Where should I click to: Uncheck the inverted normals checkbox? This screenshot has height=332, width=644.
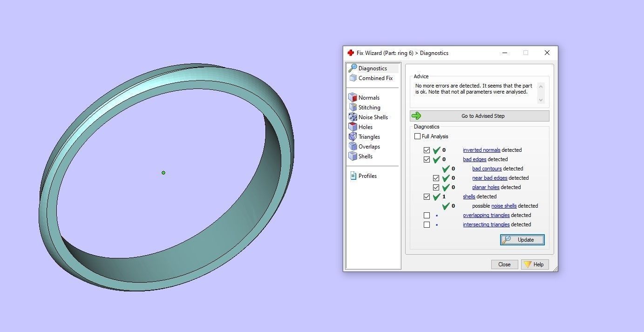(427, 150)
